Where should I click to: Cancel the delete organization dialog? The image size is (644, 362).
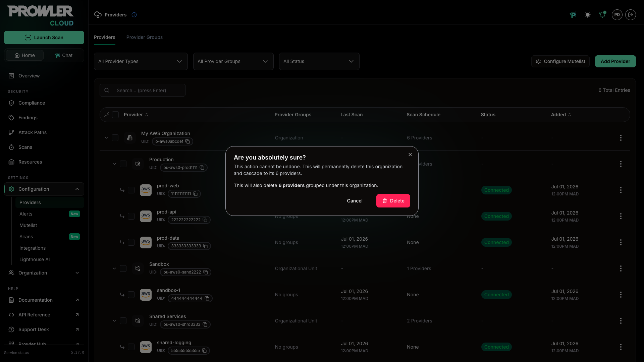pos(355,201)
